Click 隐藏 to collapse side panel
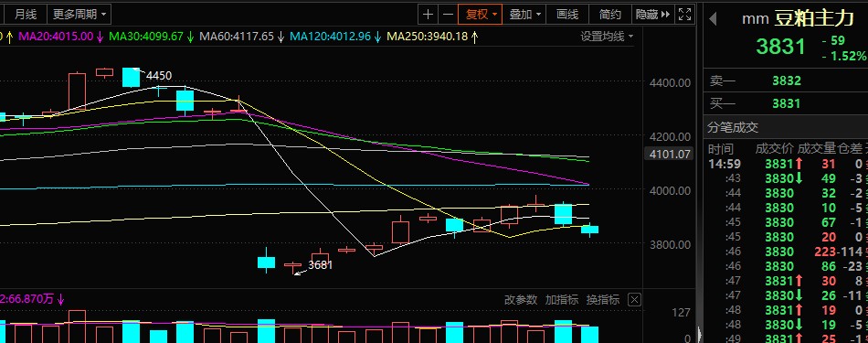This screenshot has height=343, width=868. 653,15
